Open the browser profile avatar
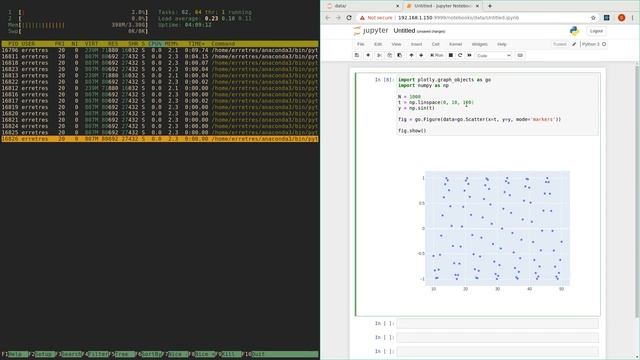Image resolution: width=640 pixels, height=360 pixels. (621, 18)
